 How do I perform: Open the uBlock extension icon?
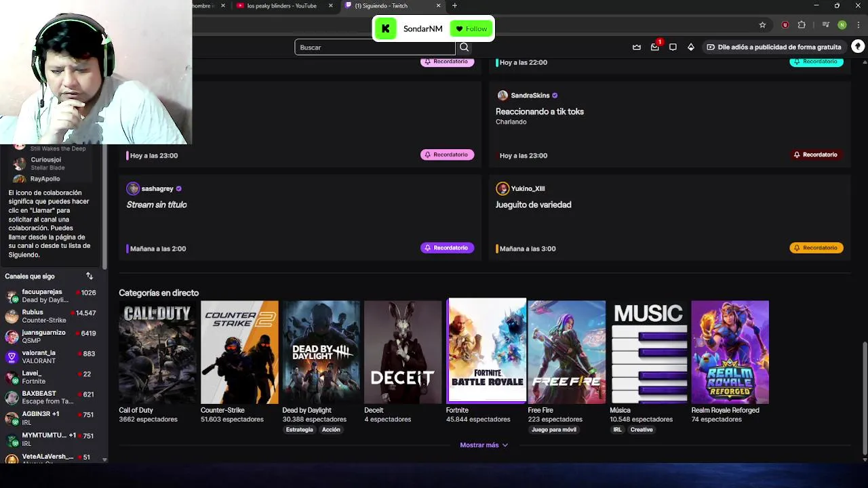[x=785, y=25]
